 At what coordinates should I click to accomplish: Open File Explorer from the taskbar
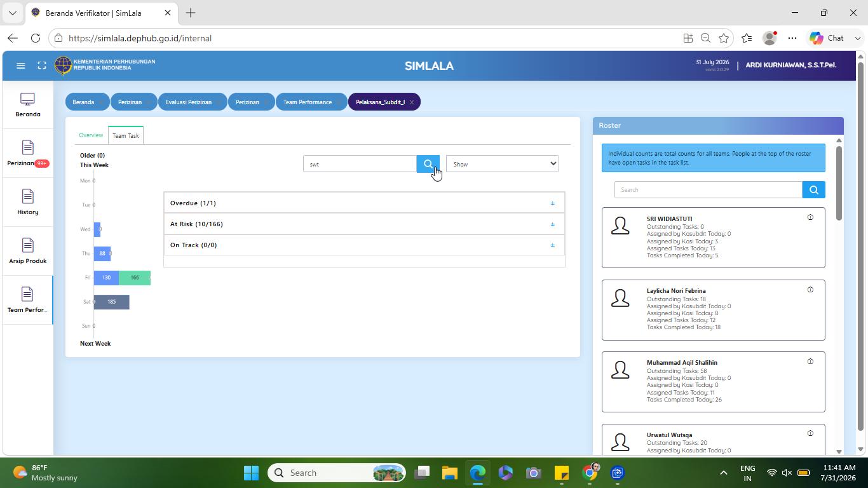[x=450, y=473]
